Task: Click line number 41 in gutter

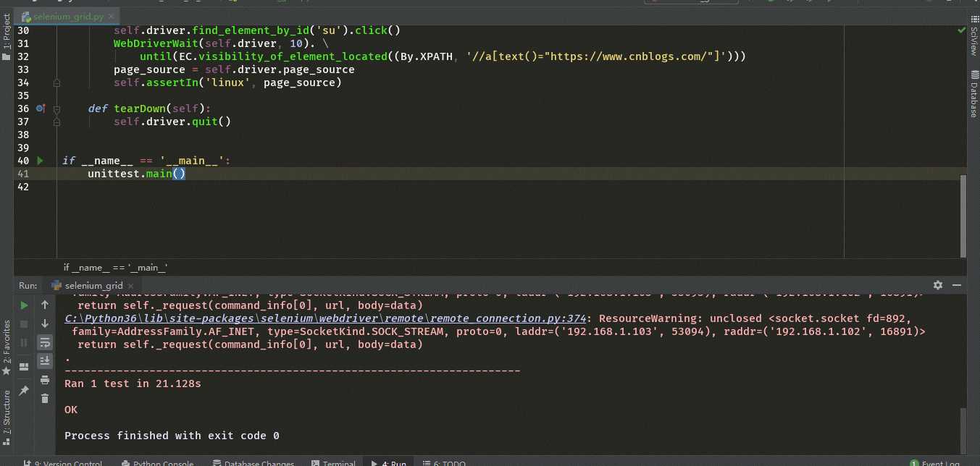Action: pos(22,174)
